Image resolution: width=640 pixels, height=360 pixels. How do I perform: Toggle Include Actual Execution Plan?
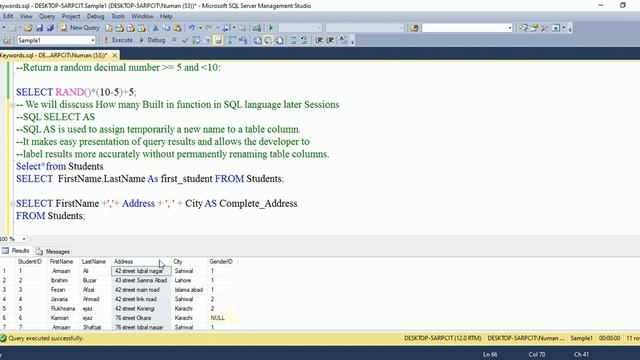[x=231, y=40]
